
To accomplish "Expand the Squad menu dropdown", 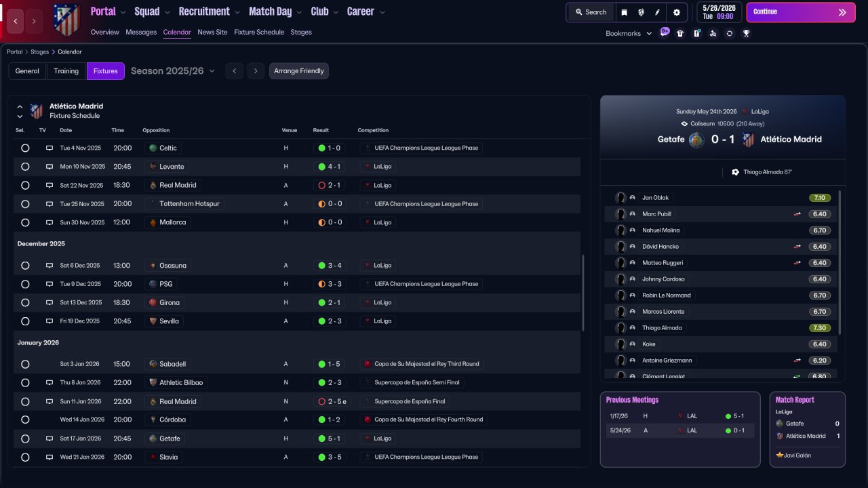I will click(x=167, y=12).
